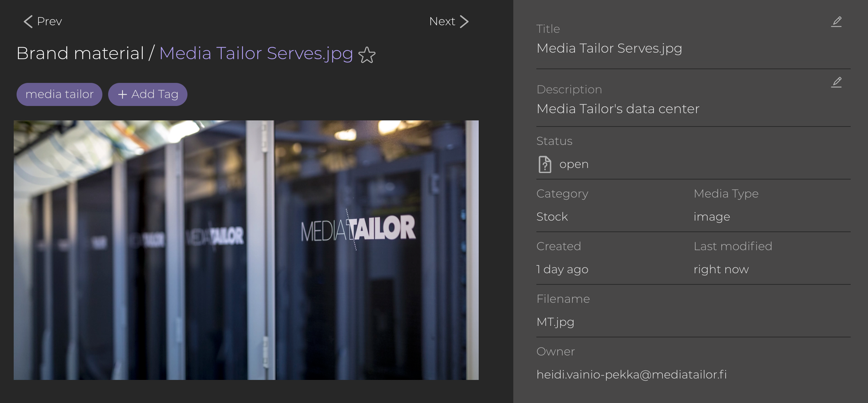
Task: Go to previous asset via Prev
Action: 49,22
